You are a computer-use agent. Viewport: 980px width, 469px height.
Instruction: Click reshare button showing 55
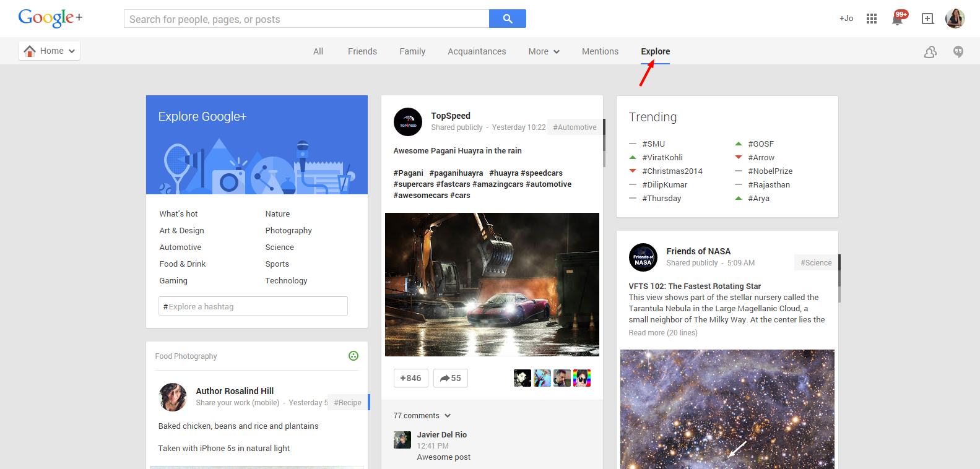click(451, 378)
